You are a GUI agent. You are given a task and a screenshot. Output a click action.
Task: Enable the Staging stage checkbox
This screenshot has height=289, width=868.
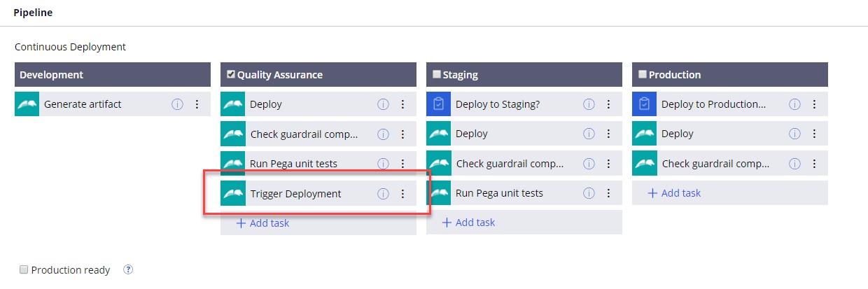[x=437, y=74]
